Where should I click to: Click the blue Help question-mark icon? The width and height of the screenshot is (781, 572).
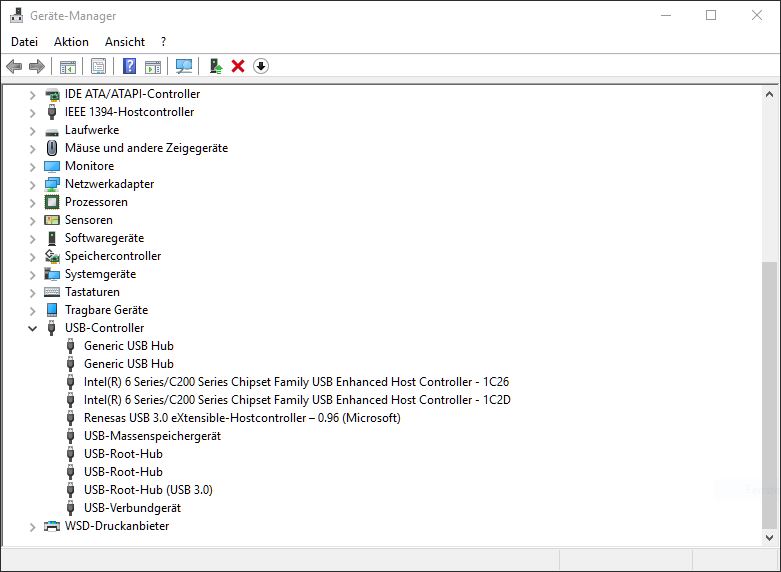click(x=129, y=66)
